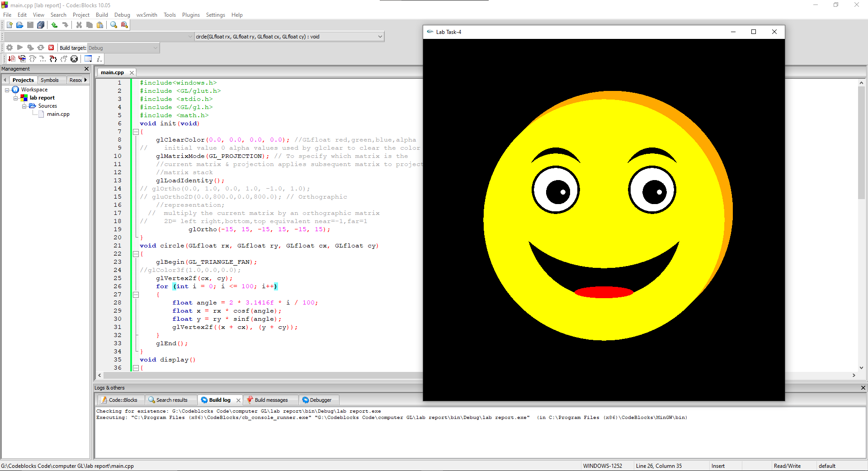This screenshot has height=471, width=868.
Task: Click the Build gear icon
Action: (9, 48)
